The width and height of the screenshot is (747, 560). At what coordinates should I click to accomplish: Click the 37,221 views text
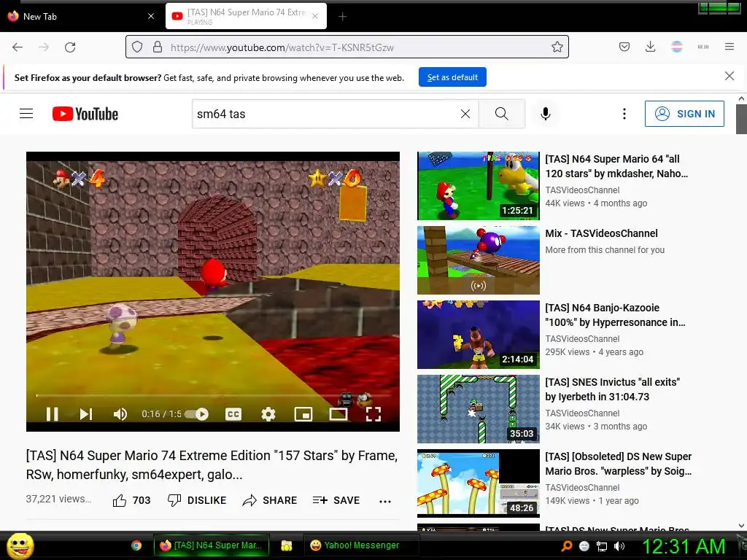tap(58, 499)
